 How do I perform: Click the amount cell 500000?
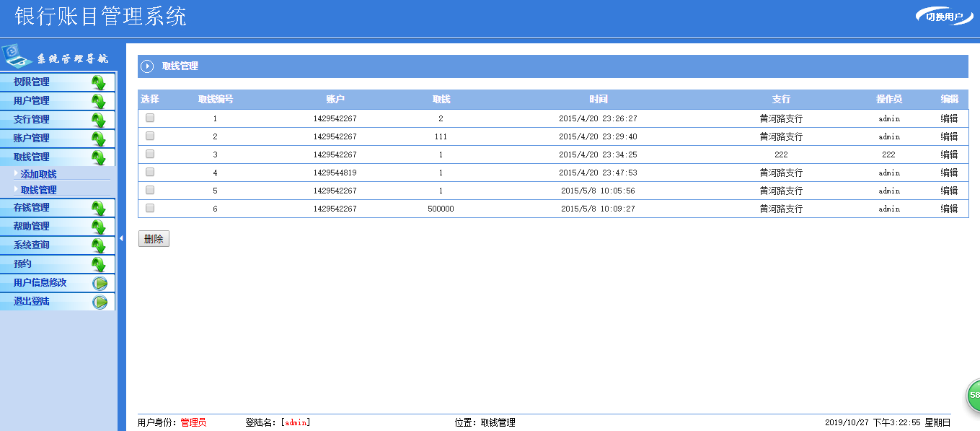(x=441, y=209)
